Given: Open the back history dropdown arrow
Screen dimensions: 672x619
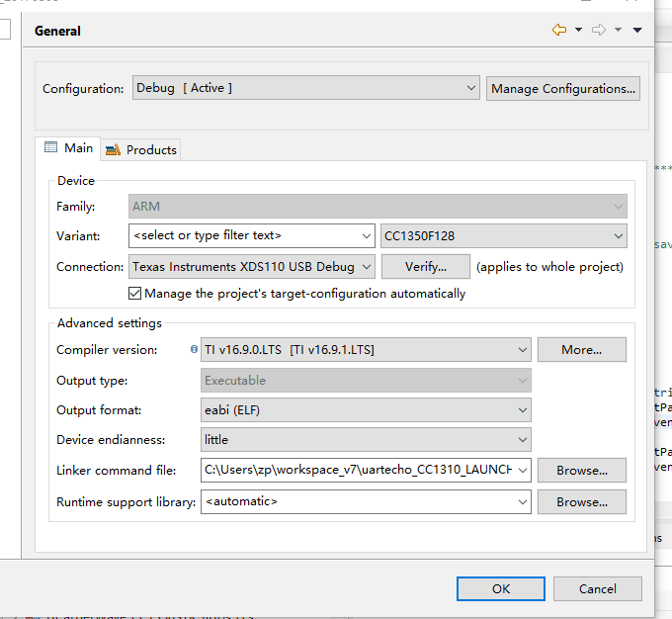Looking at the screenshot, I should point(578,30).
